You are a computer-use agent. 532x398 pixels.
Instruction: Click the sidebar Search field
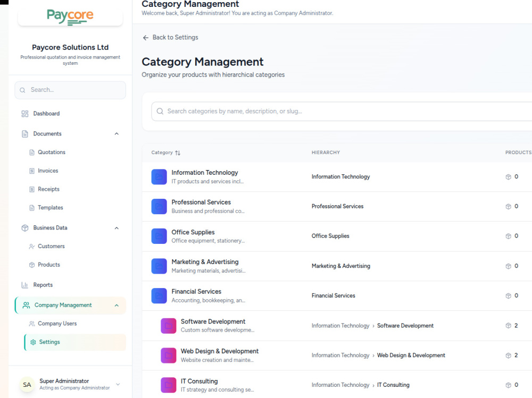point(70,90)
